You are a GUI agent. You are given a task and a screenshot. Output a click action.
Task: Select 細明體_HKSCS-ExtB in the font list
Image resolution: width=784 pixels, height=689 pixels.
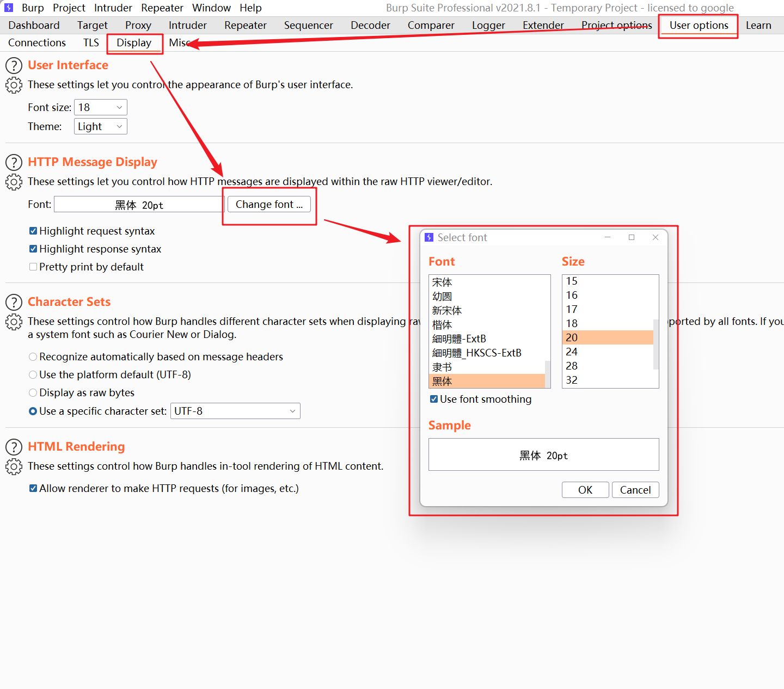click(x=487, y=353)
